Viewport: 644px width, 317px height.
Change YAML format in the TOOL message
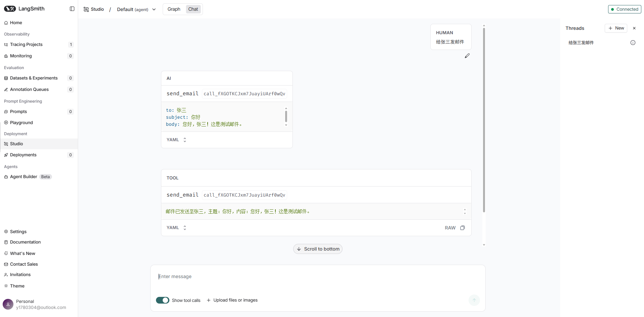[176, 228]
